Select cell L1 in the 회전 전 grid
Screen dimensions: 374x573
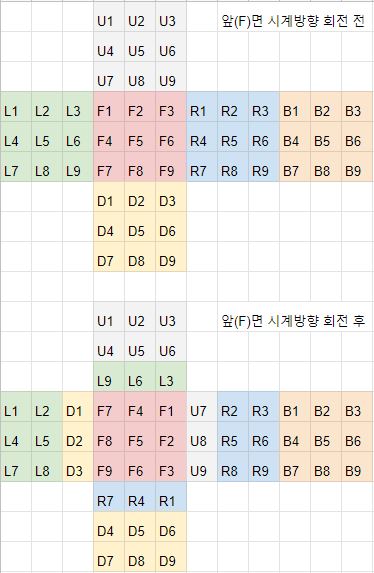[16, 107]
